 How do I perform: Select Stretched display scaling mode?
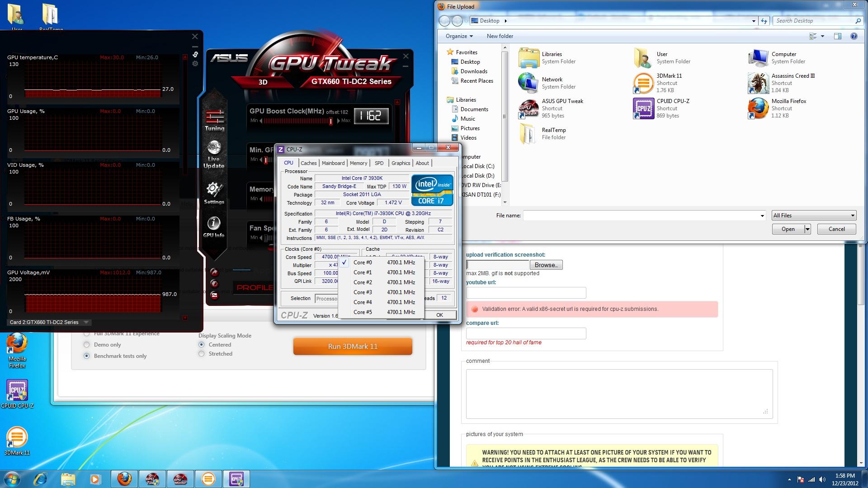tap(202, 354)
